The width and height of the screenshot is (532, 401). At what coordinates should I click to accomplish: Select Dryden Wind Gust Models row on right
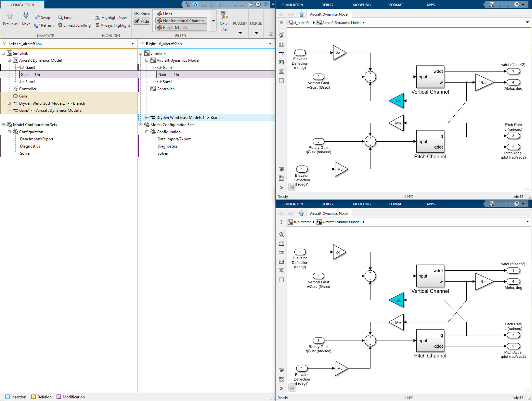tap(189, 118)
